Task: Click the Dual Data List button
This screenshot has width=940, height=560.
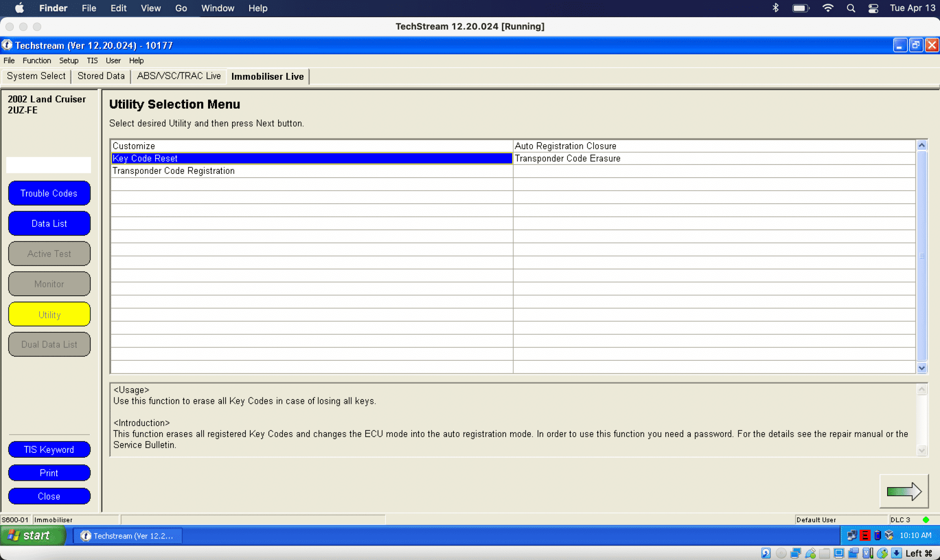Action: [x=49, y=345]
